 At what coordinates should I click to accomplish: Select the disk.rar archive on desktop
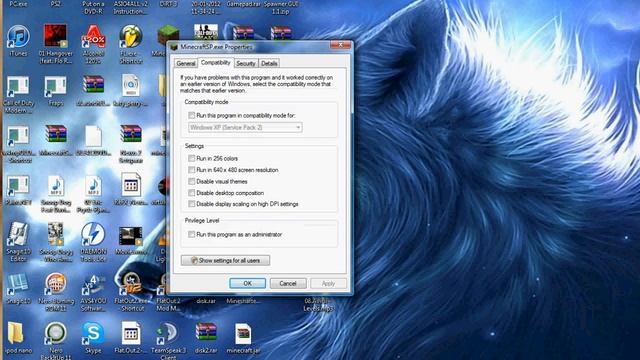(206, 301)
